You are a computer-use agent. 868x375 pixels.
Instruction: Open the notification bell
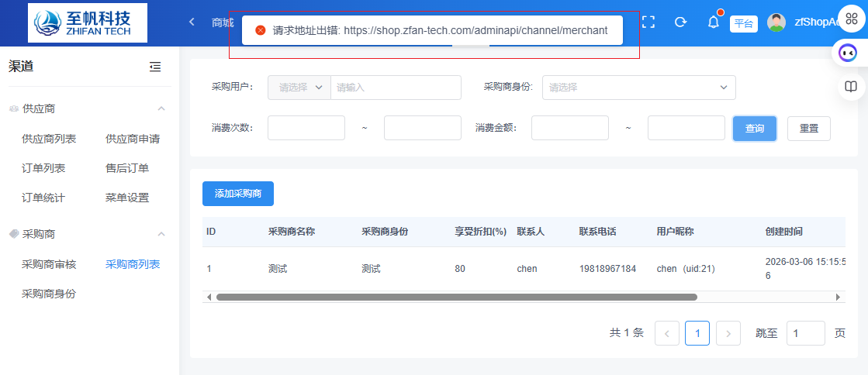714,22
